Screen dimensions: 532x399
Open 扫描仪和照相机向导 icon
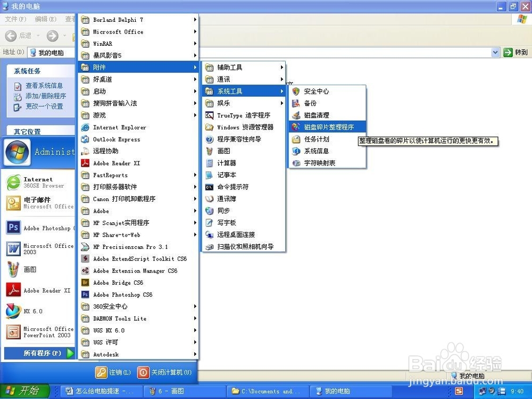tap(209, 247)
